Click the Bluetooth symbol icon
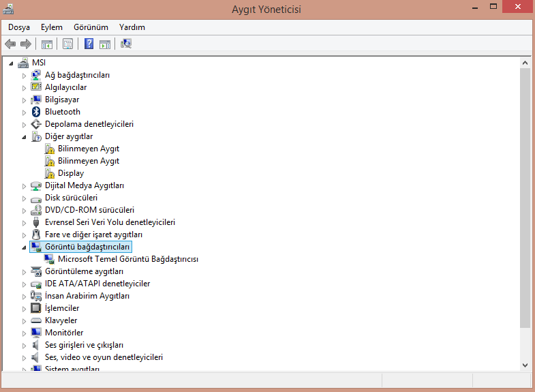The width and height of the screenshot is (535, 392). pos(36,112)
